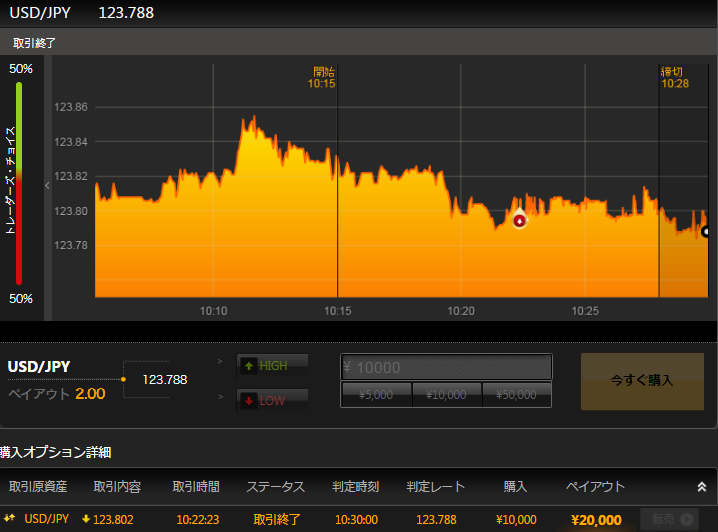Click the 購入オプション詳細 section heading
Screen dimensions: 718x532
(x=55, y=452)
